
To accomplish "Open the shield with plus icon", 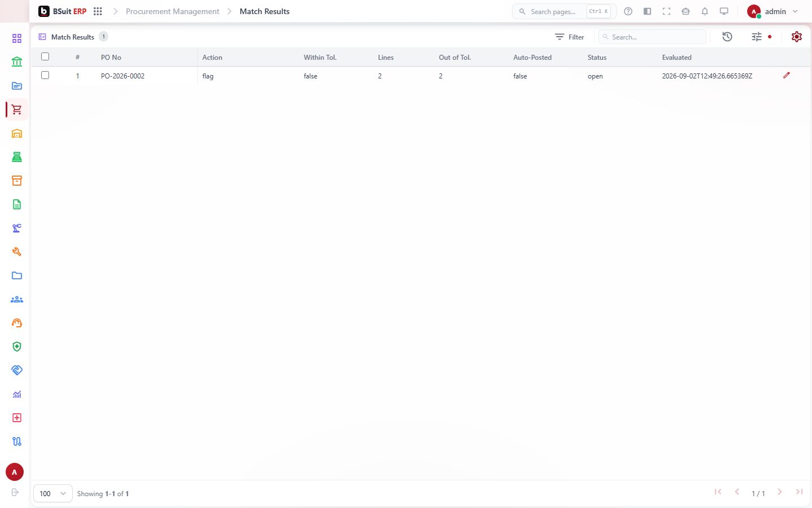I will 17,347.
